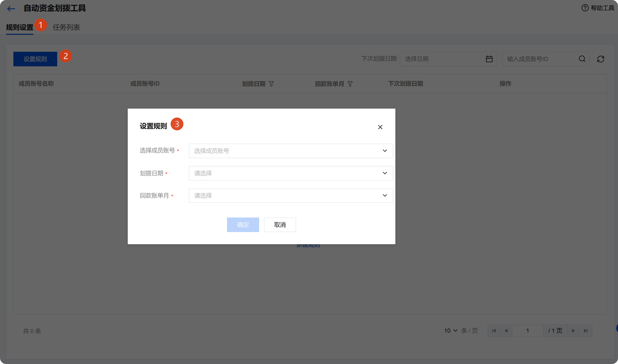The height and width of the screenshot is (364, 618).
Task: Click the search magnifier icon
Action: pos(582,59)
